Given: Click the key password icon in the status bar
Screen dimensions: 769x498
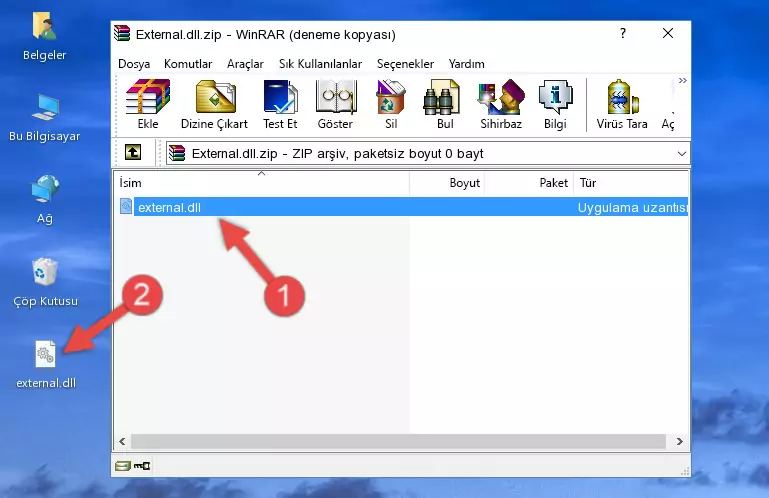Looking at the screenshot, I should click(142, 465).
